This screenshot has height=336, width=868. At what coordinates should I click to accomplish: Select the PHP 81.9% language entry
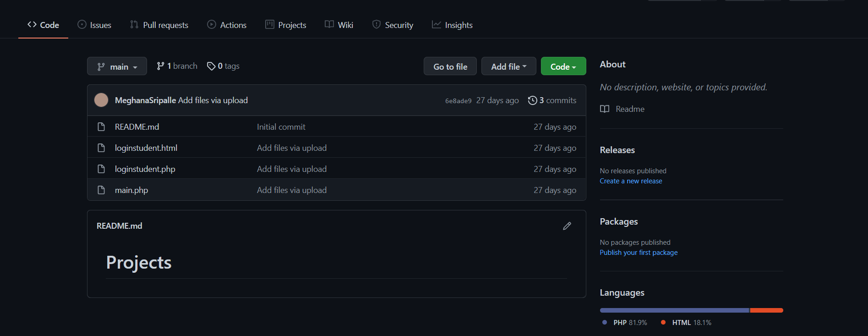(x=625, y=322)
